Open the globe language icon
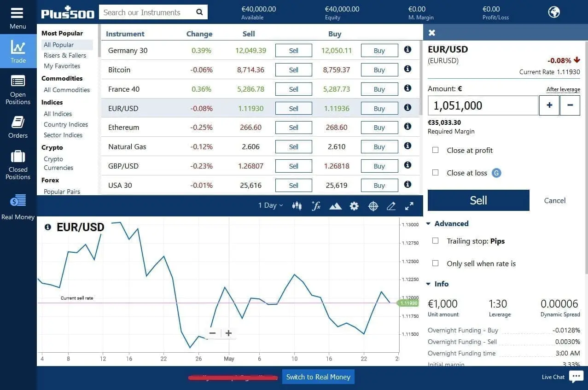The image size is (588, 390). 554,12
